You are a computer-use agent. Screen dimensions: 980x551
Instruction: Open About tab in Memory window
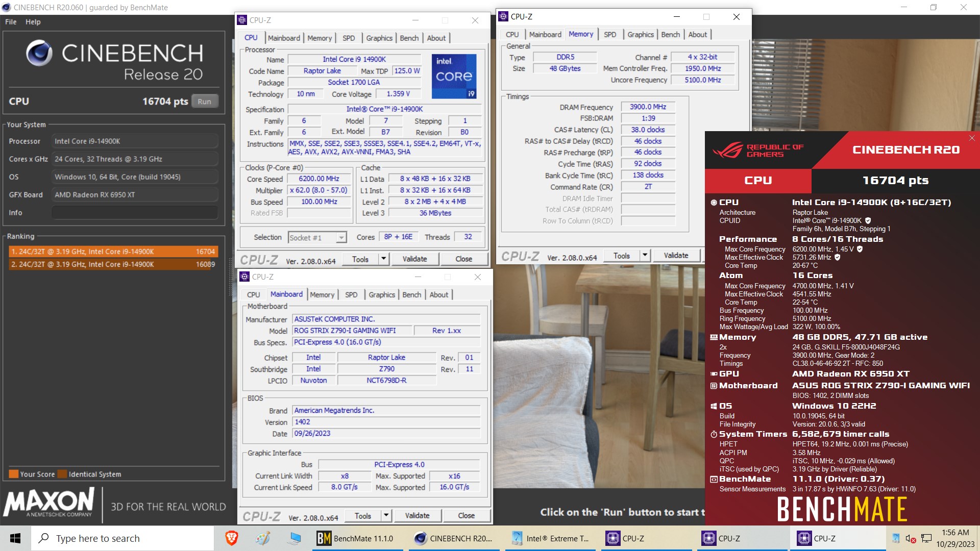(698, 35)
